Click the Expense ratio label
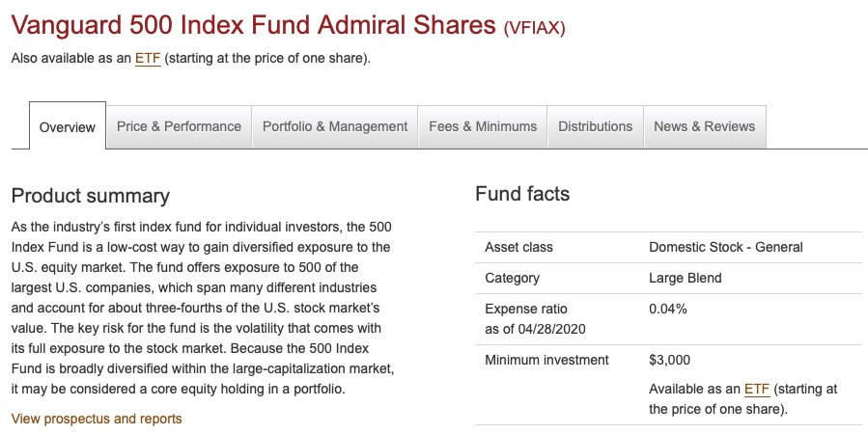This screenshot has height=434, width=868. [x=526, y=310]
